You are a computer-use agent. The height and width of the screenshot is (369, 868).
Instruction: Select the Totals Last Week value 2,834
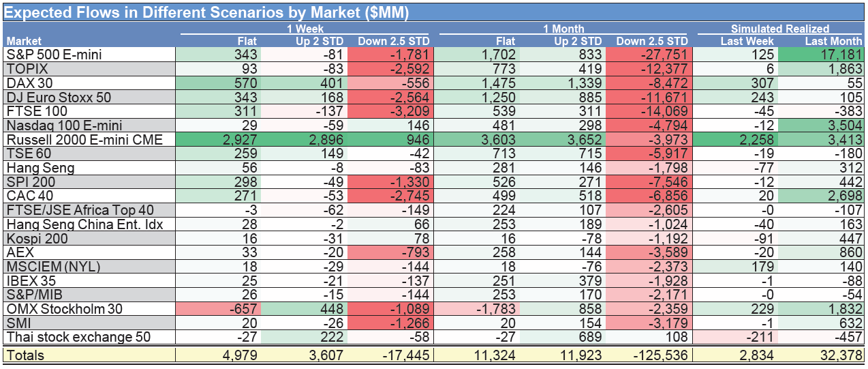click(757, 355)
